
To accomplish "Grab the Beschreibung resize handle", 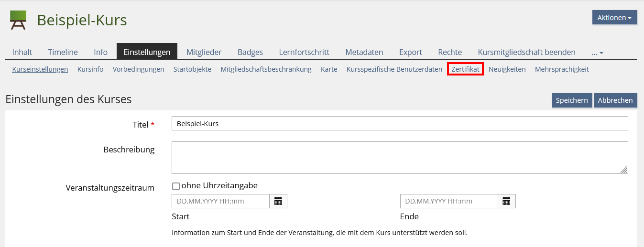I will (x=624, y=170).
